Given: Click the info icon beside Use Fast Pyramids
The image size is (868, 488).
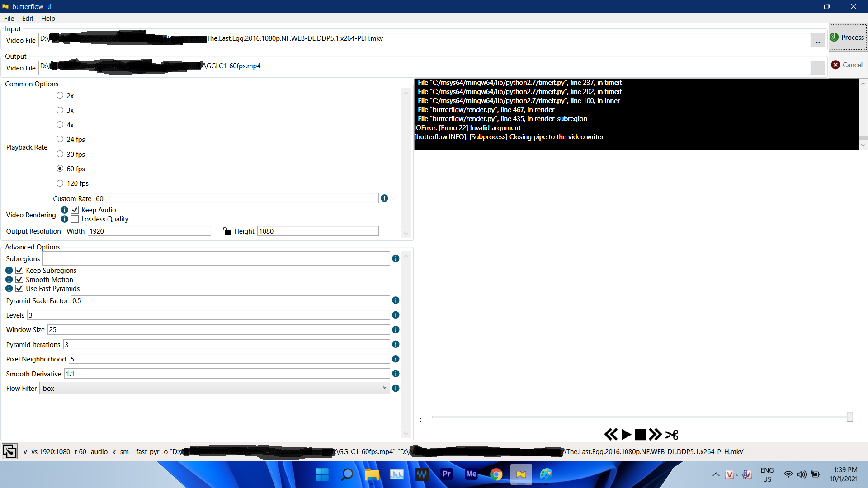Looking at the screenshot, I should pyautogui.click(x=9, y=288).
